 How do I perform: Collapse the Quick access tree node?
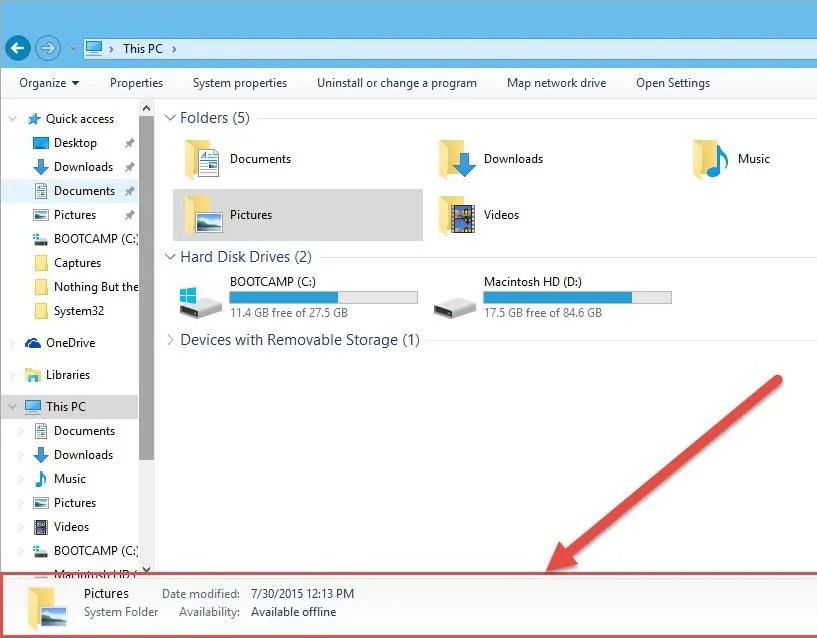click(x=13, y=119)
